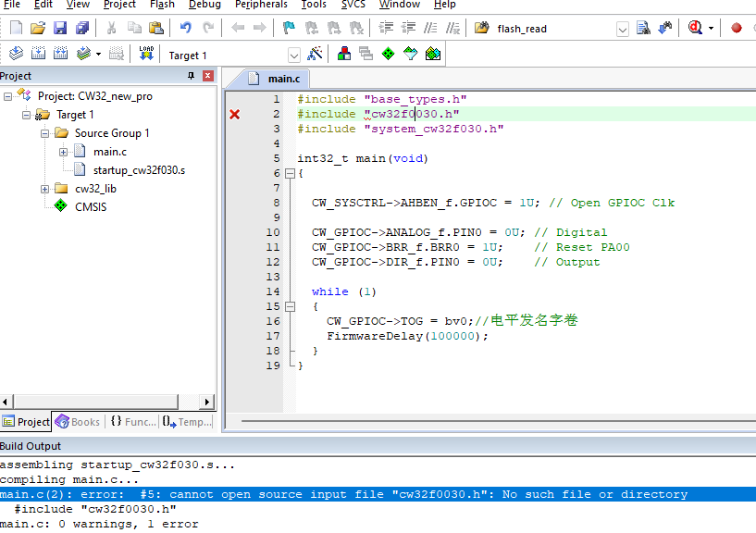Create a new file with New icon
This screenshot has width=756, height=533.
tap(16, 28)
